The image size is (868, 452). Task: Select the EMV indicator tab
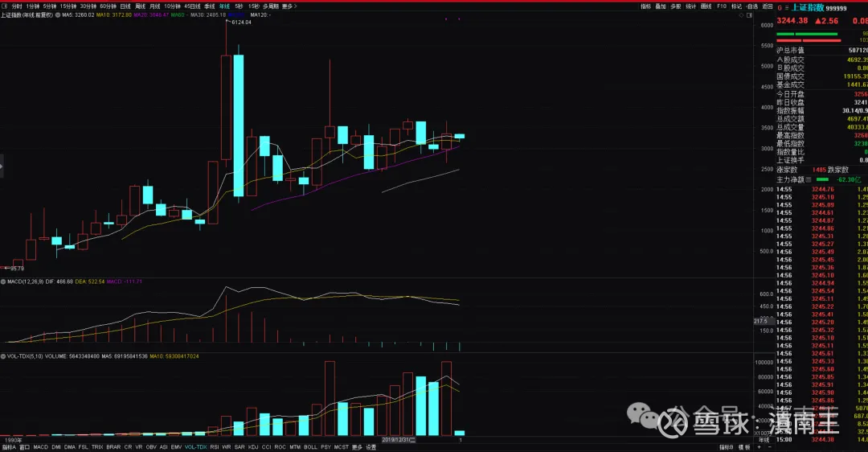(176, 447)
